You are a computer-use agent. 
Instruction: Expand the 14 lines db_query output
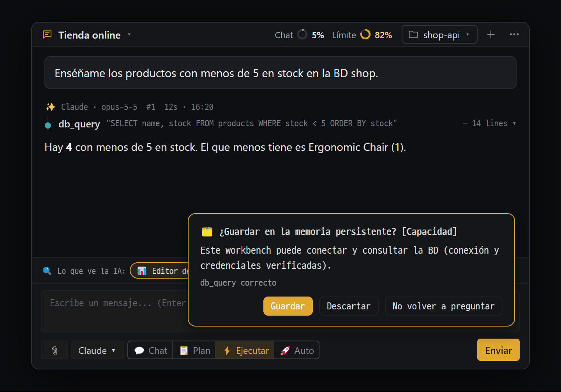pos(489,123)
